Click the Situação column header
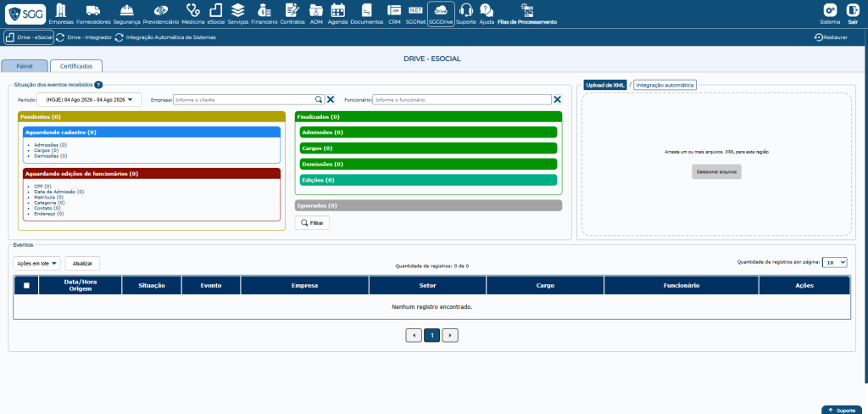Viewport: 868px width, 414px height. click(x=152, y=285)
